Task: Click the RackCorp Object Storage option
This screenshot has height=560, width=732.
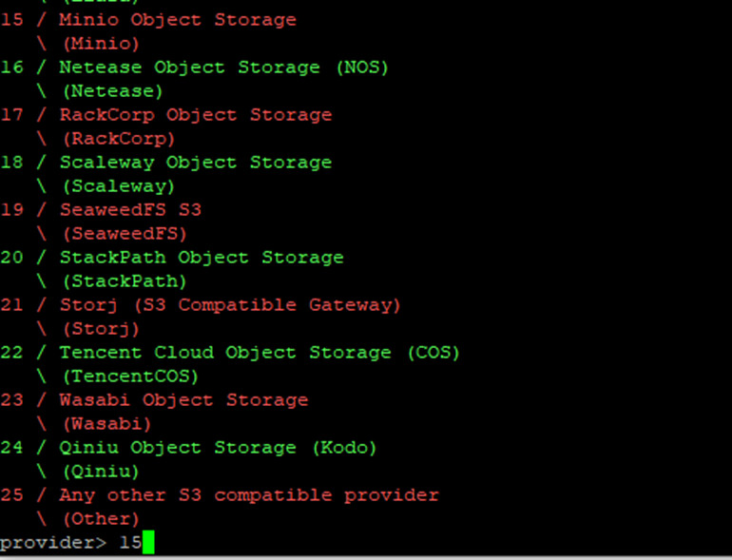Action: tap(195, 115)
